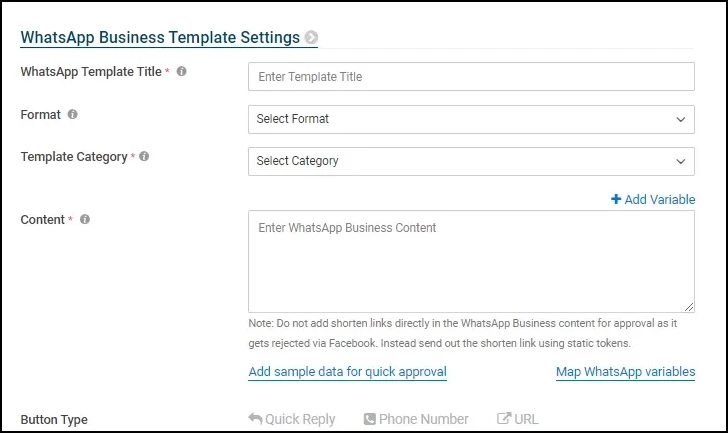Screen dimensions: 728x433
Task: Click the info icon beside Template Category
Action: pyautogui.click(x=144, y=156)
